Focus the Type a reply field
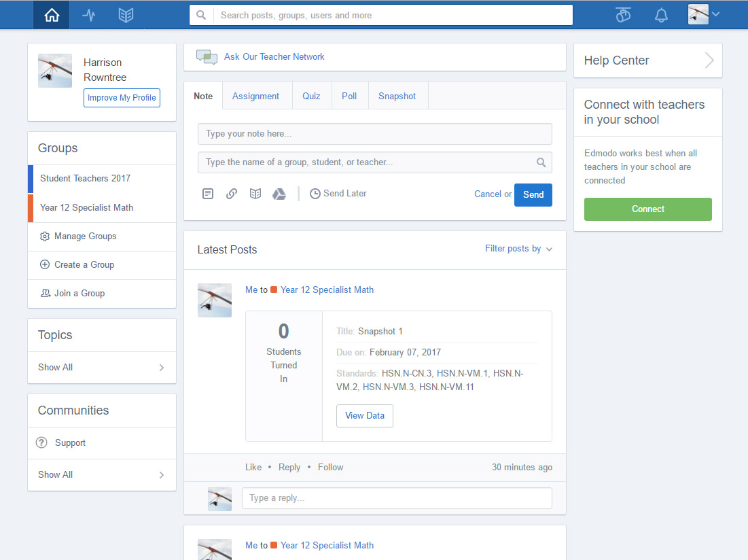 pyautogui.click(x=397, y=498)
